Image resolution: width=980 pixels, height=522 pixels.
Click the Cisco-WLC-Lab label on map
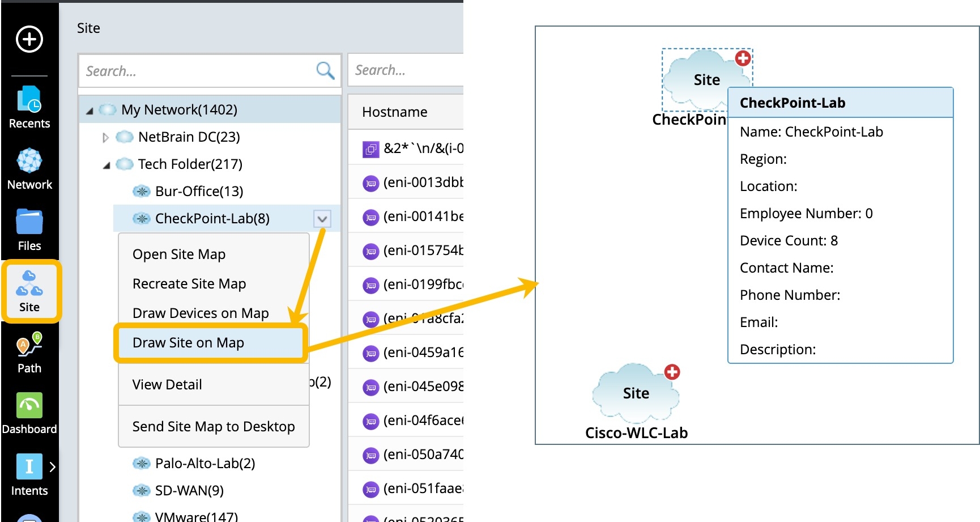tap(636, 433)
